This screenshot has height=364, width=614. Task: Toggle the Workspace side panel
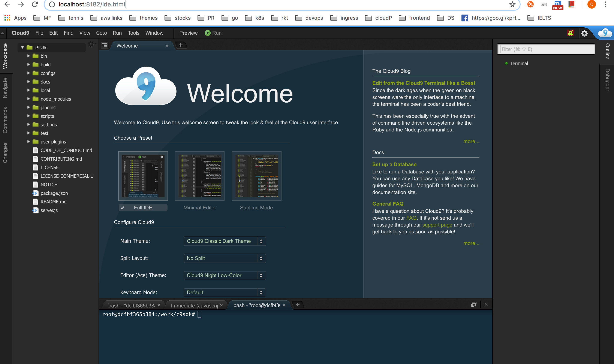click(x=5, y=56)
